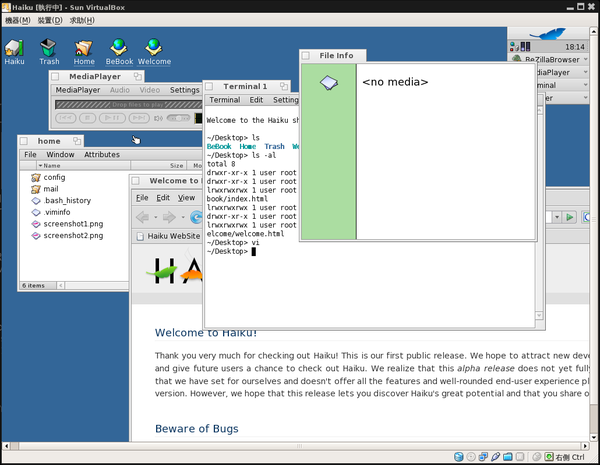
Task: Expand the fourth Deskbar entry ending 'er'
Action: tap(585, 98)
